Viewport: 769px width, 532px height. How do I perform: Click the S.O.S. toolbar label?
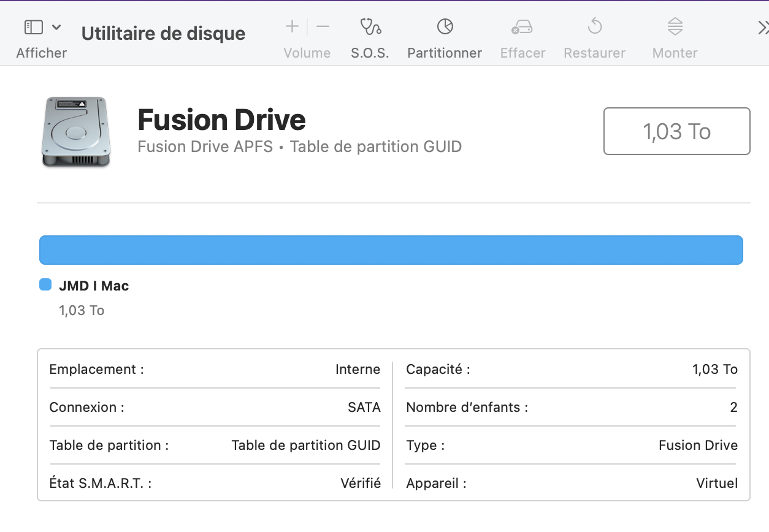370,53
